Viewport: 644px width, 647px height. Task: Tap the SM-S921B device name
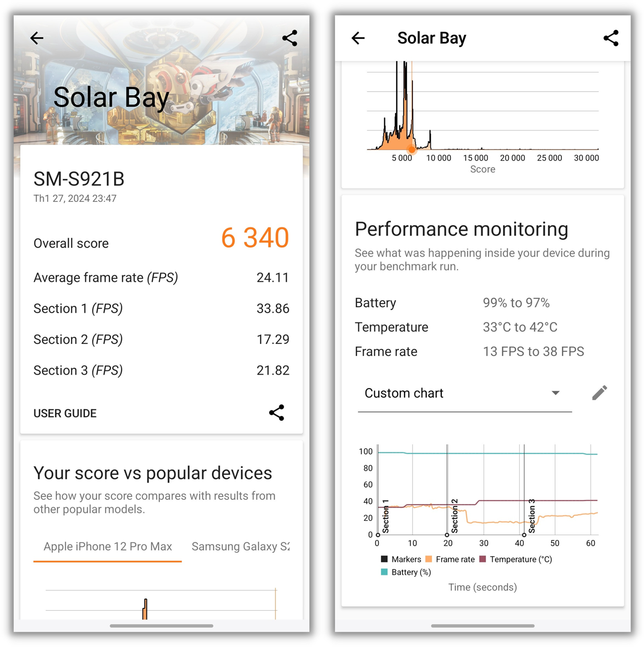tap(78, 179)
